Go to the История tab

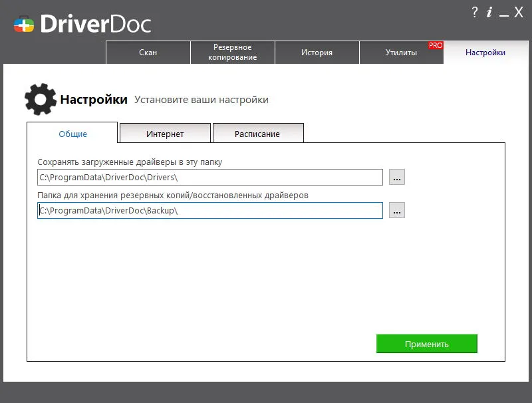317,53
